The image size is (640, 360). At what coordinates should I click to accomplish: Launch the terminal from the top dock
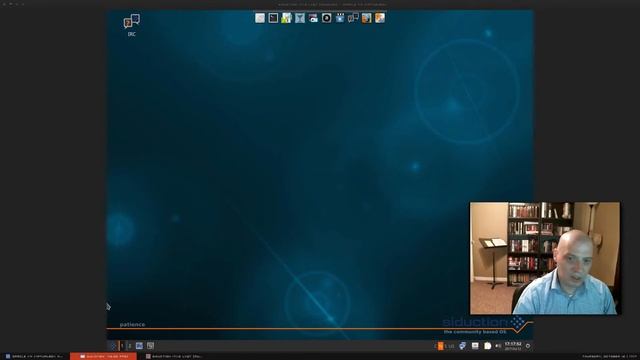click(x=273, y=18)
